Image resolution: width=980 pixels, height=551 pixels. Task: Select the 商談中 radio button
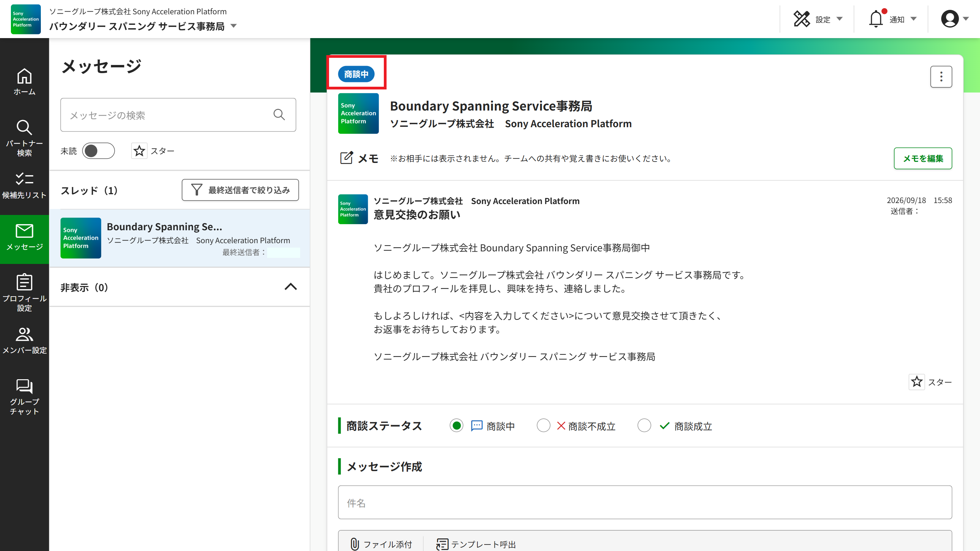(457, 425)
